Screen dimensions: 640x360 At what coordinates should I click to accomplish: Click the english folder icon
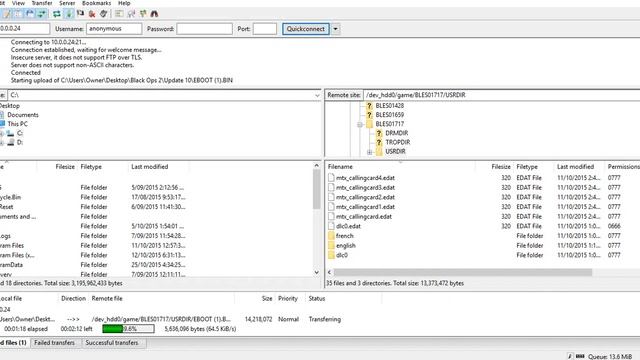[331, 246]
